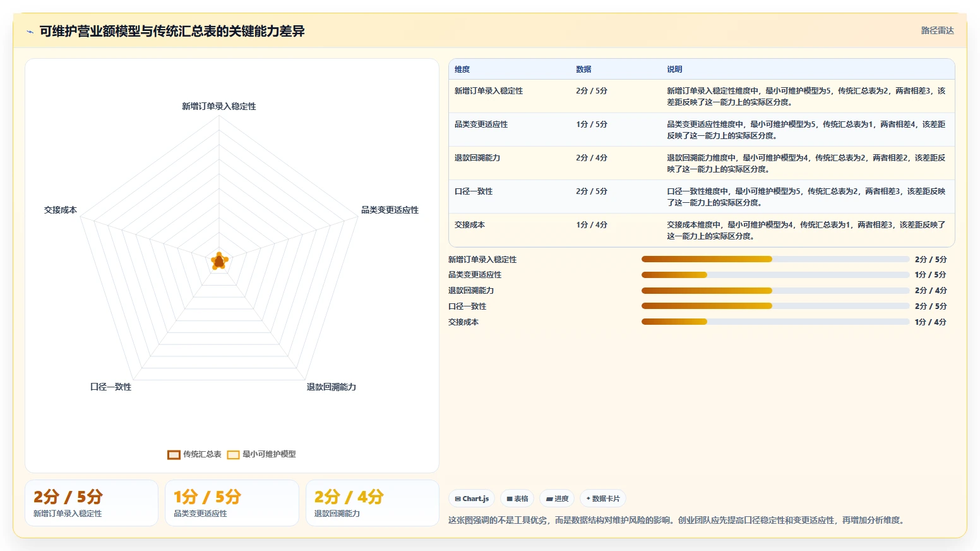The width and height of the screenshot is (980, 551).
Task: Click 新增订单录入稳定性 table row cell
Action: pos(489,91)
